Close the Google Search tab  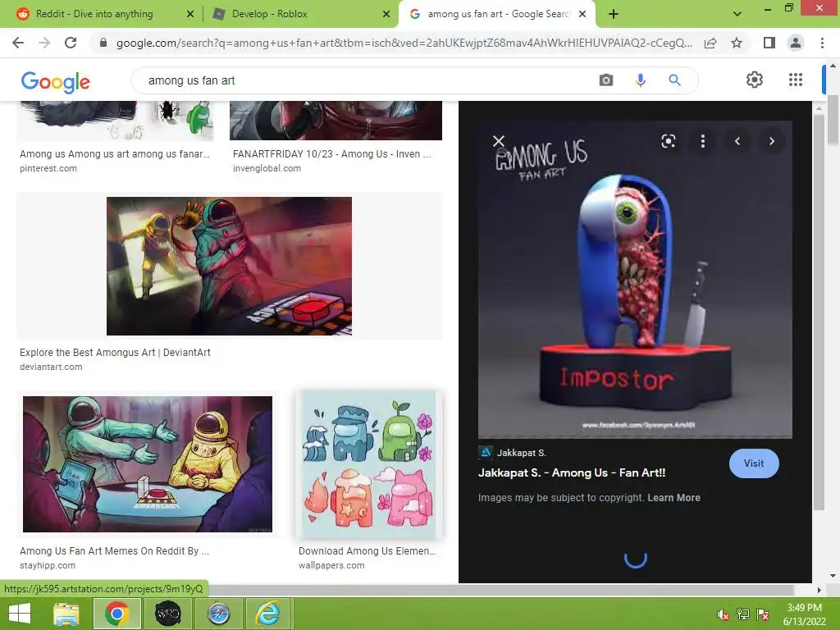(583, 14)
